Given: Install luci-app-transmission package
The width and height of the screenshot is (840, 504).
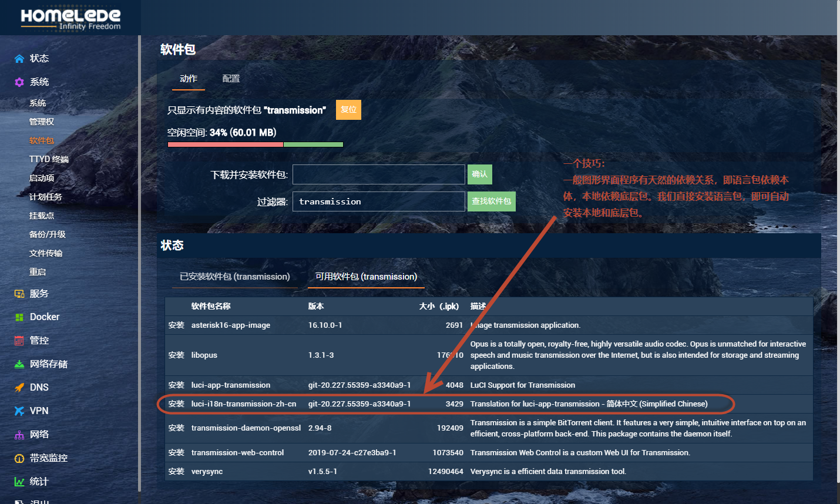Looking at the screenshot, I should pos(176,385).
